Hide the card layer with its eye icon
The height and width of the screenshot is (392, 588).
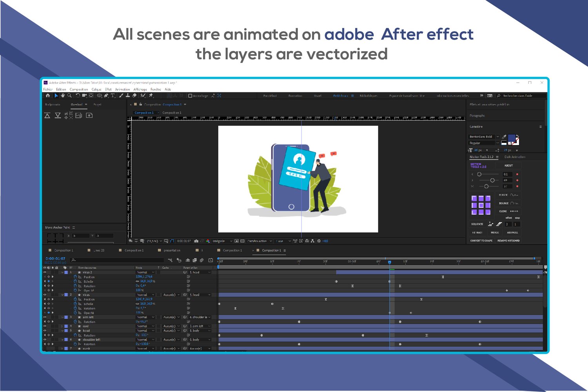point(45,326)
